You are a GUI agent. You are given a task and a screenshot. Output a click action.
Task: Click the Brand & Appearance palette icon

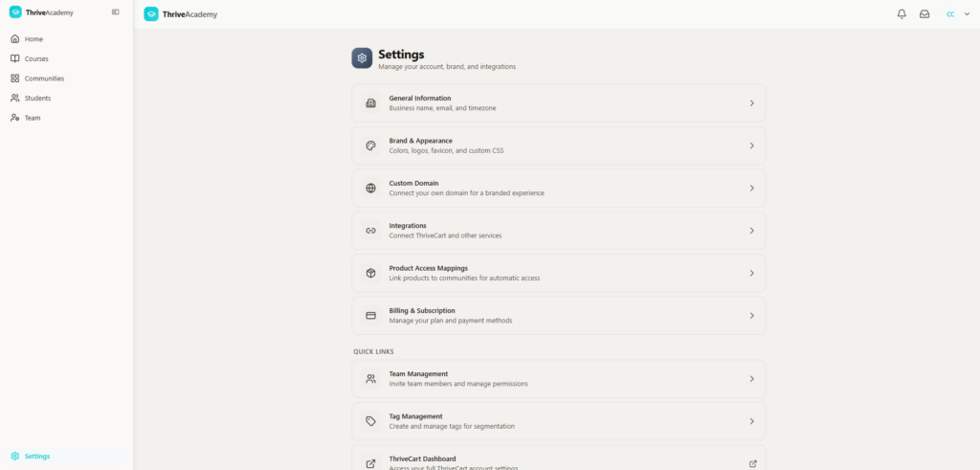[370, 145]
